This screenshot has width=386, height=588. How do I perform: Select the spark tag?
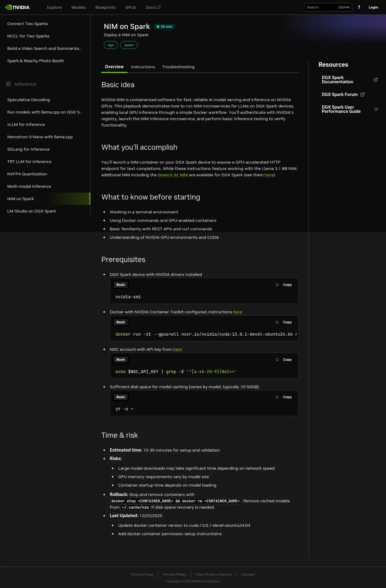pos(129,45)
